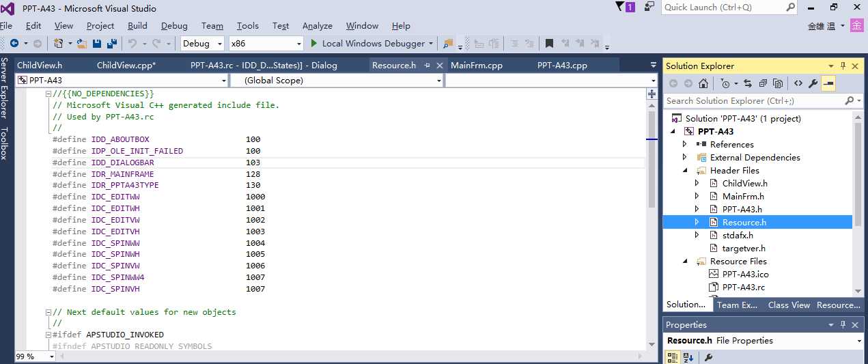
Task: Click the Home icon in Solution Explorer
Action: point(703,83)
